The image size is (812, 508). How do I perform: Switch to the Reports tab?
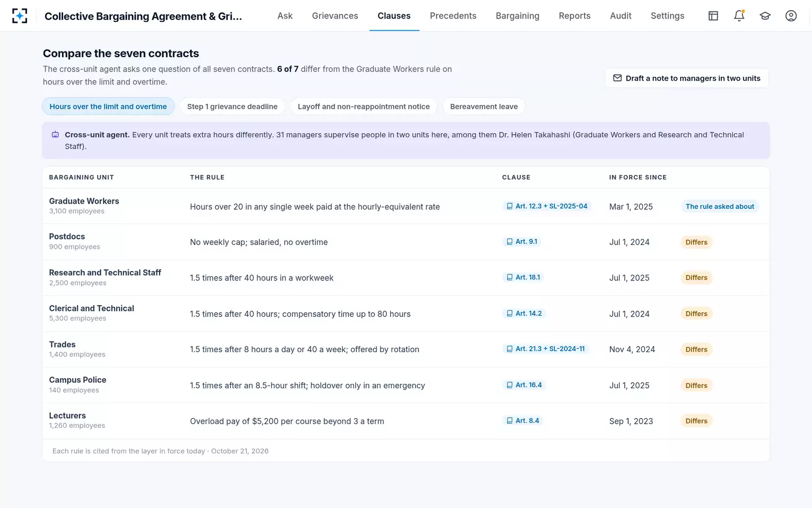(x=575, y=16)
